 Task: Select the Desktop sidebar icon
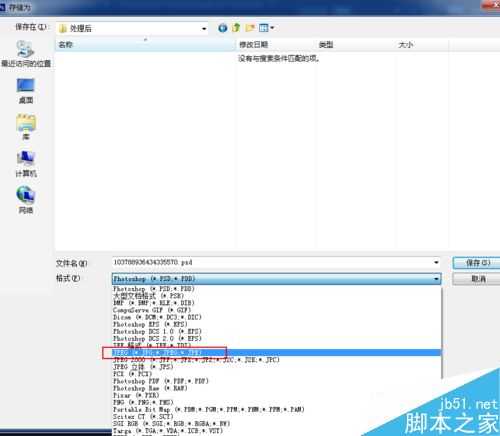click(x=26, y=91)
